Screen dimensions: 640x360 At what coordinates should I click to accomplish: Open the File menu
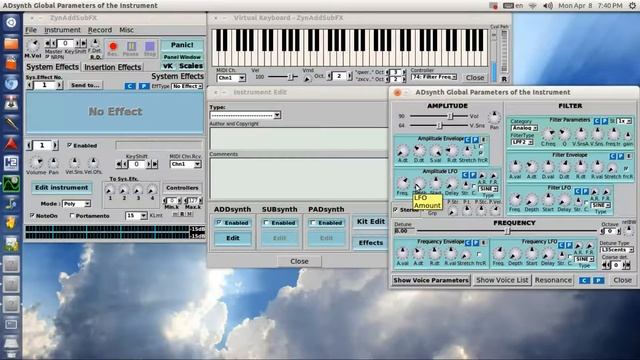31,30
